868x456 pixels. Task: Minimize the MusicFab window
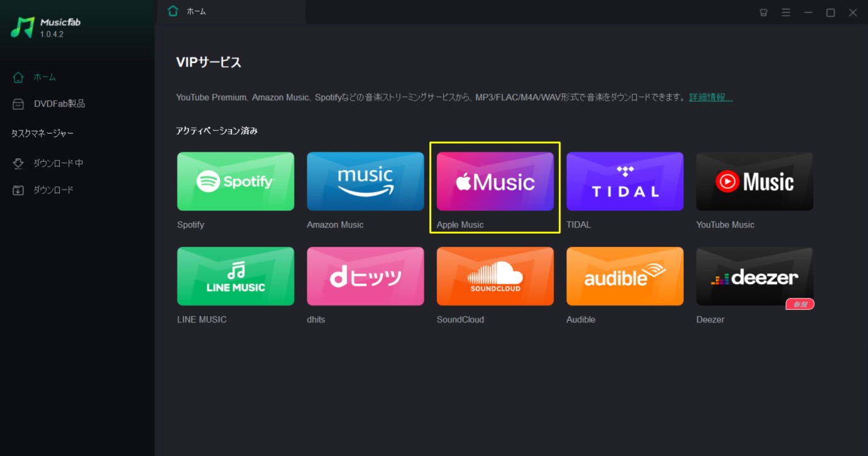808,13
